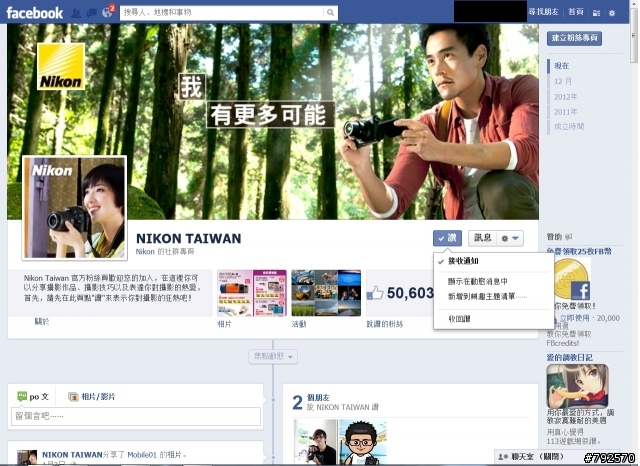Open the friend requests icon

(x=76, y=13)
